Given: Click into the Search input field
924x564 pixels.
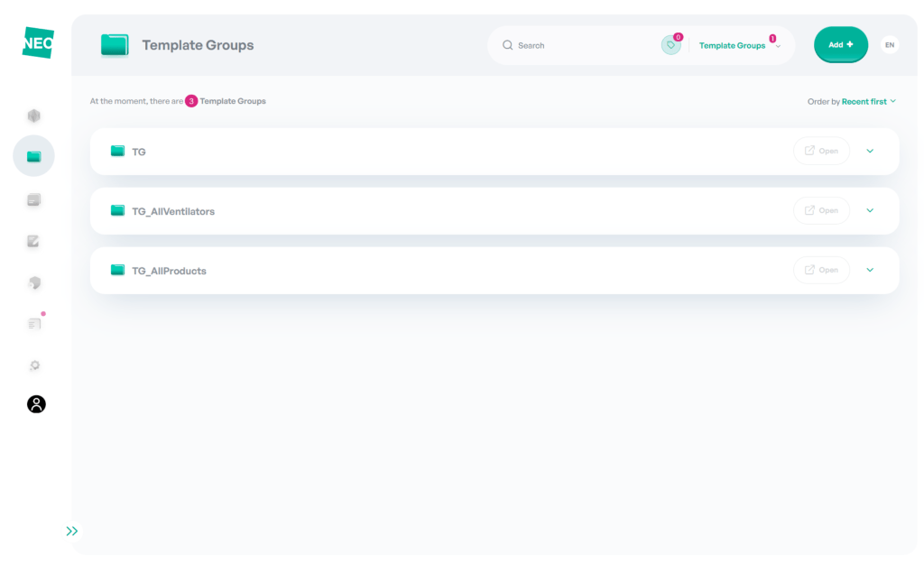Looking at the screenshot, I should tap(584, 45).
